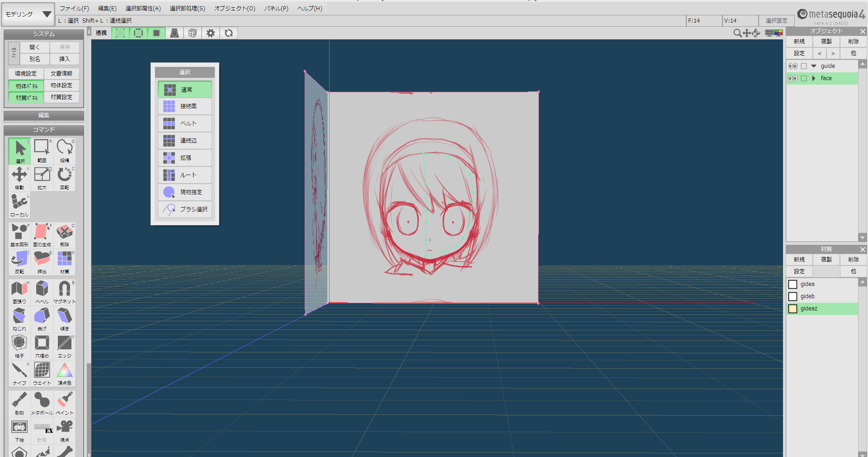Select the 面張り face fill tool
The image size is (868, 457).
19,292
